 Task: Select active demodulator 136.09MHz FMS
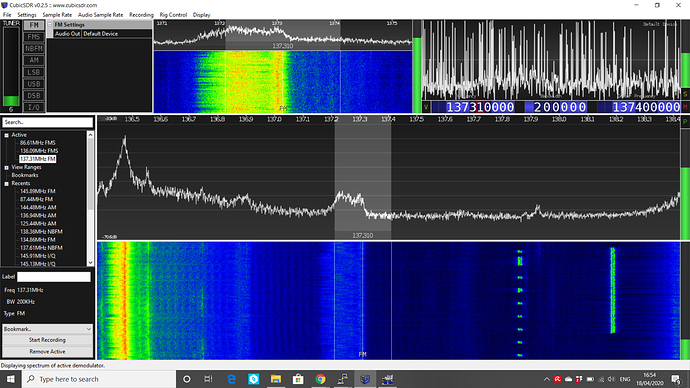pyautogui.click(x=39, y=151)
